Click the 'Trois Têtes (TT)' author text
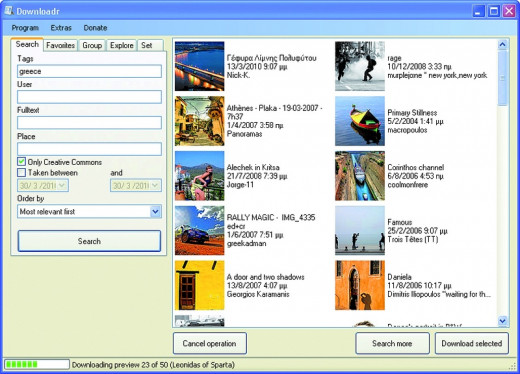 pyautogui.click(x=413, y=239)
